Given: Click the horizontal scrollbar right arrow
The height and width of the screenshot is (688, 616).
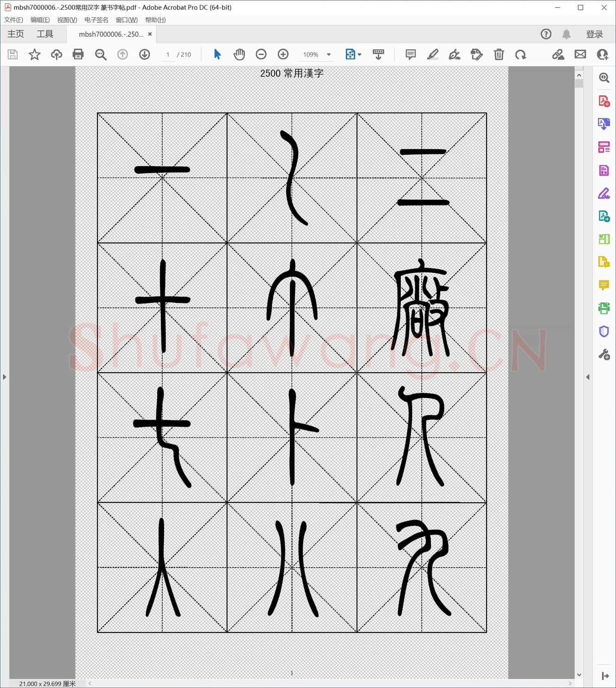Looking at the screenshot, I should click(570, 683).
